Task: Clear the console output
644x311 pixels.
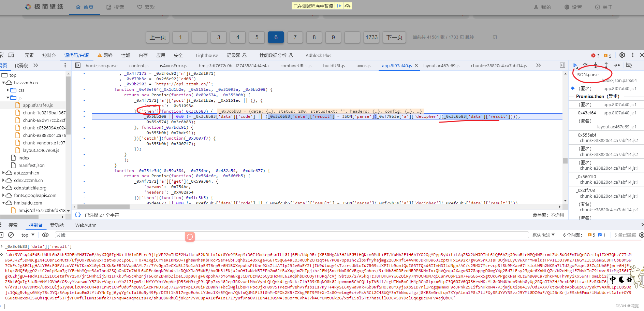Action: (x=11, y=235)
